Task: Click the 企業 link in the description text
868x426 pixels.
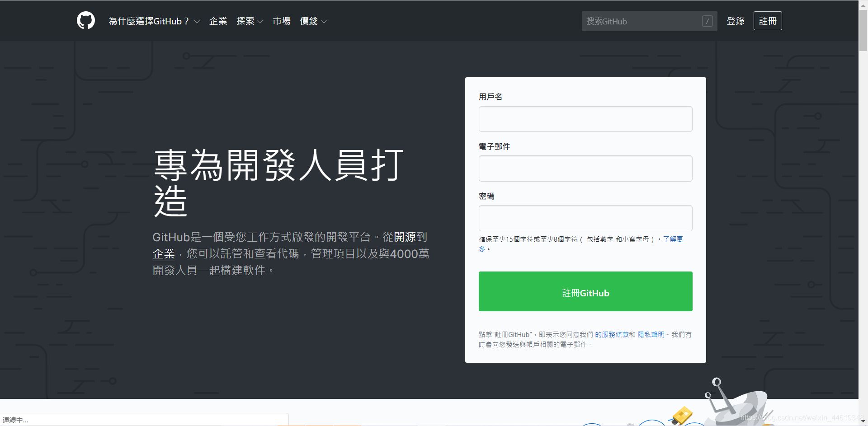Action: pos(163,254)
